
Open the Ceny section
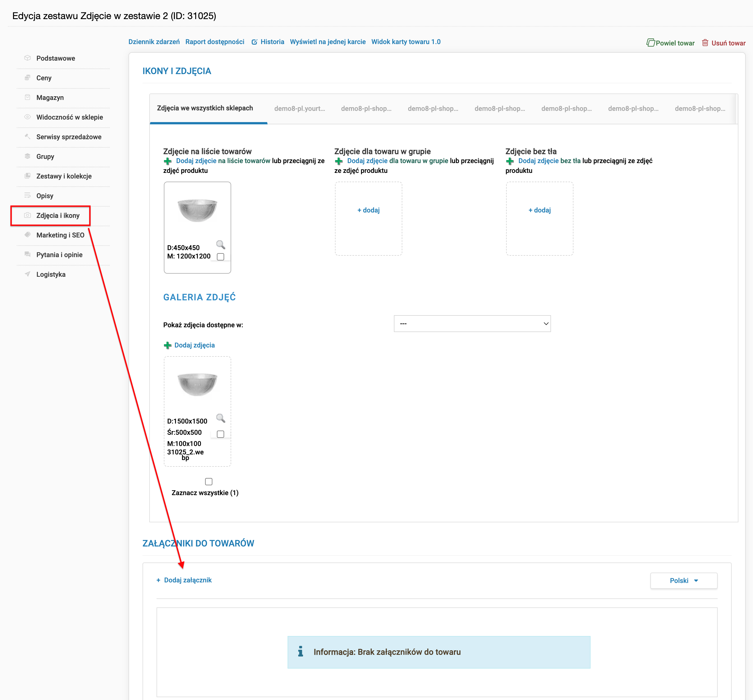click(44, 78)
